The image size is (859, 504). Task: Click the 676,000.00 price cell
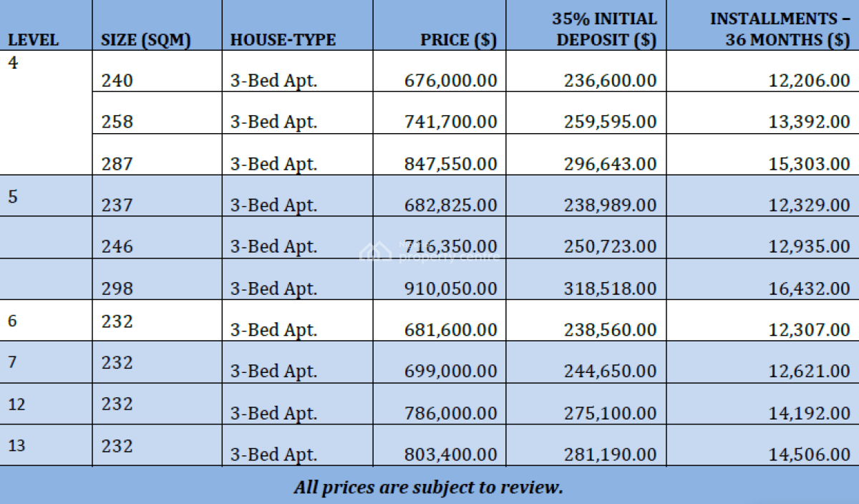450,81
